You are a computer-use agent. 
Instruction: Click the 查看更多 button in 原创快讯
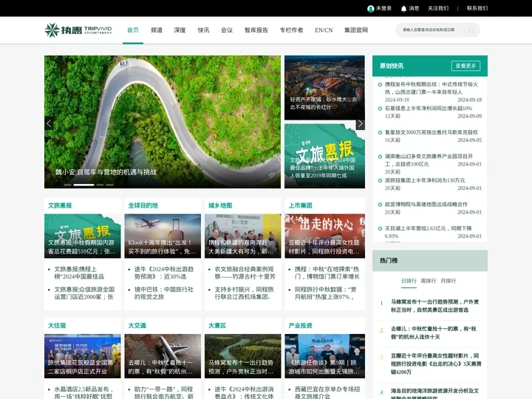coord(465,66)
